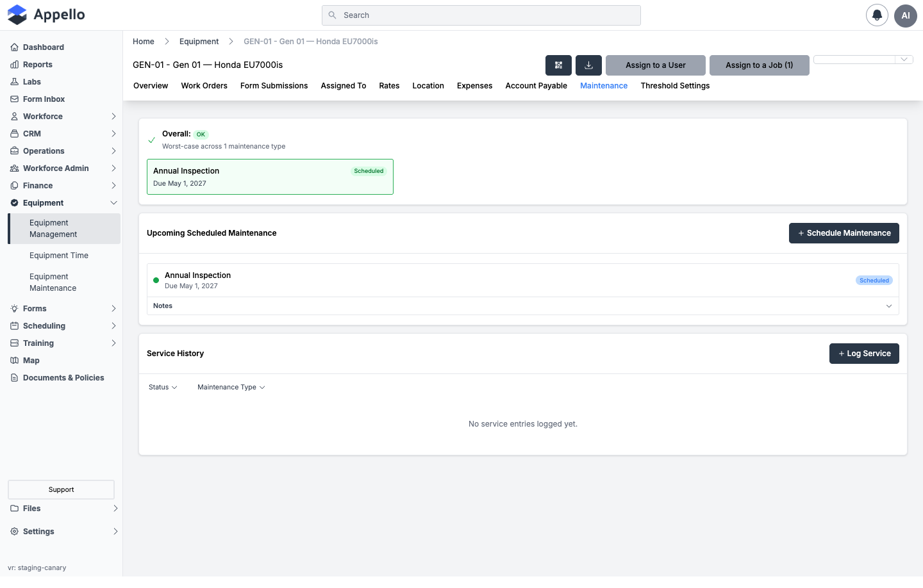Click the Appello logo
Viewport: 923px width, 588px height.
tap(46, 15)
